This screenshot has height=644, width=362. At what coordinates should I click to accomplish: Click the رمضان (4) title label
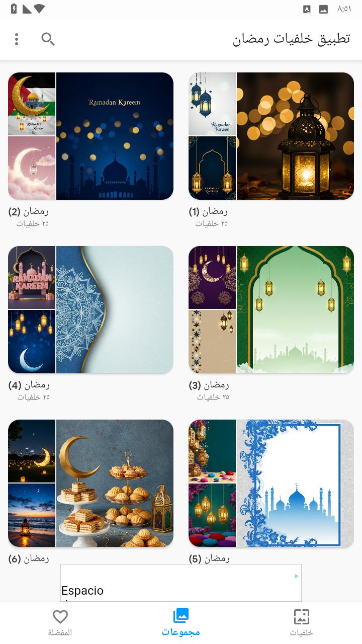(29, 385)
